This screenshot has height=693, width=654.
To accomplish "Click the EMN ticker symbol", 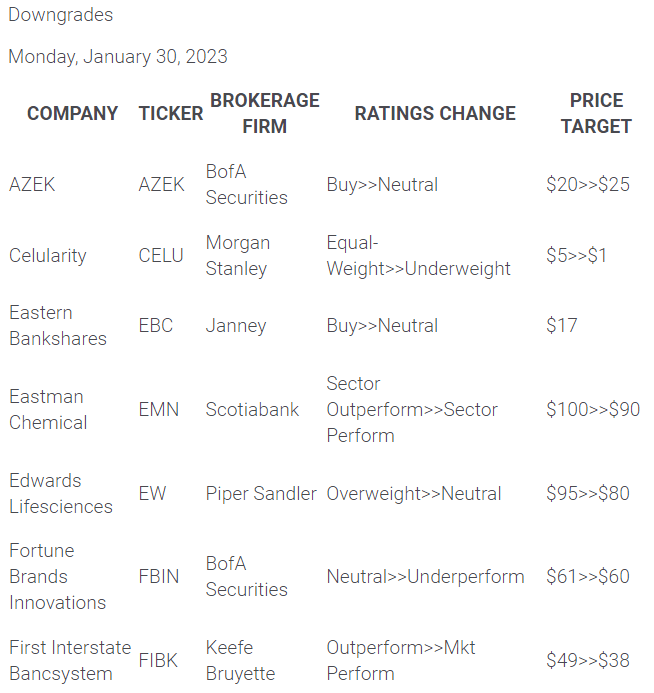I will pyautogui.click(x=158, y=409).
